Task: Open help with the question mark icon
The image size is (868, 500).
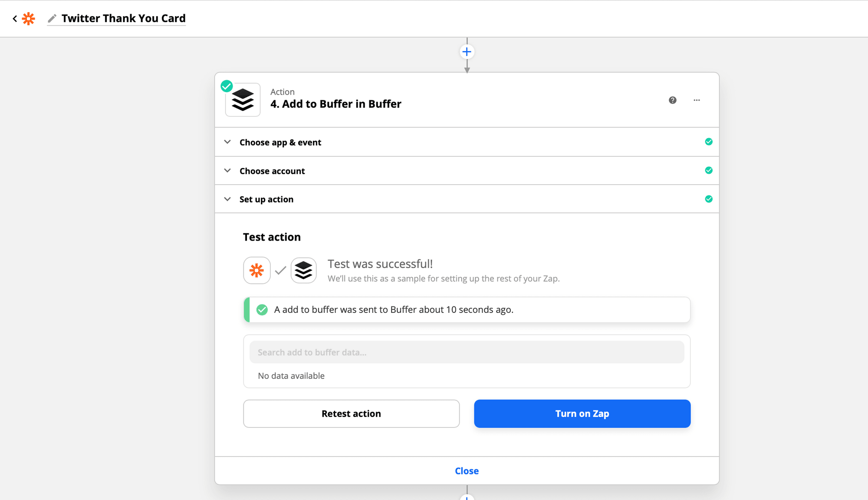Action: pos(673,100)
